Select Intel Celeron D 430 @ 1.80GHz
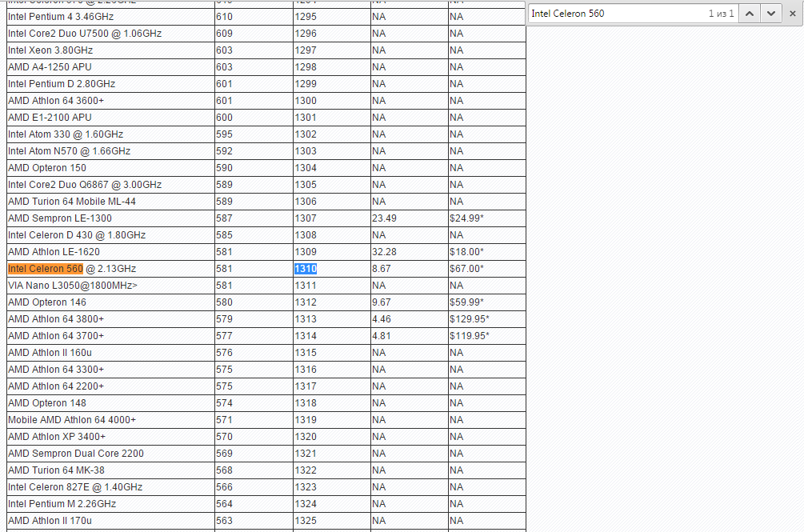804x532 pixels. click(x=77, y=235)
